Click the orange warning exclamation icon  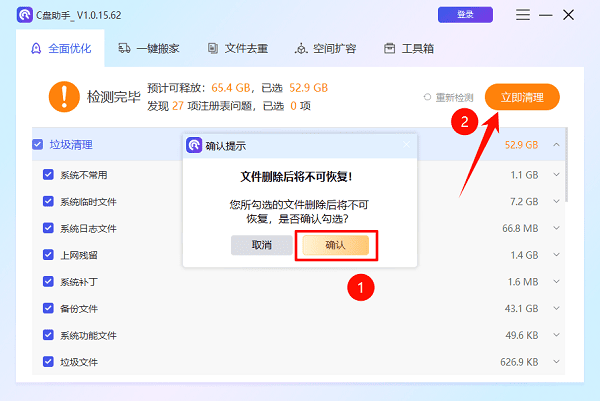(x=63, y=97)
